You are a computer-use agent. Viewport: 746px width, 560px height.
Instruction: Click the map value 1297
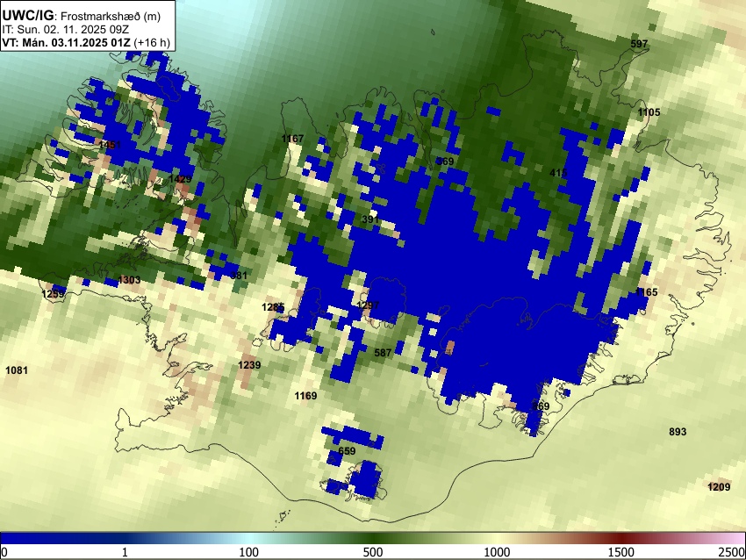[368, 305]
